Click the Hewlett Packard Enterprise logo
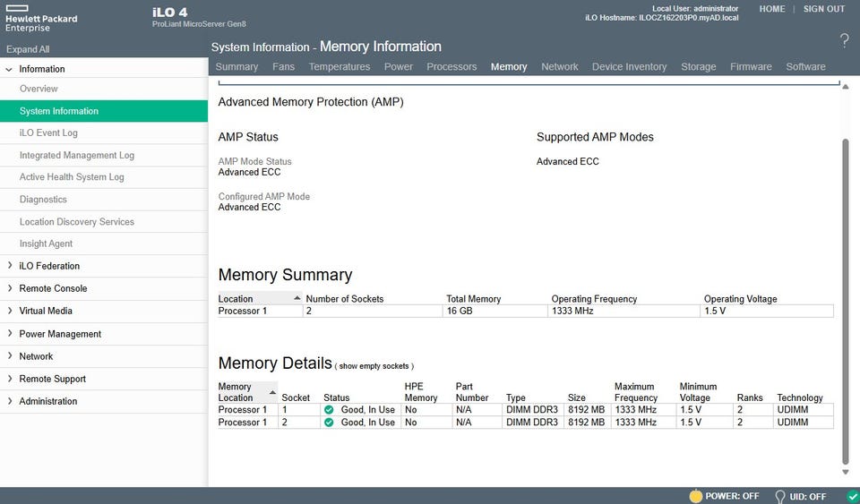 [40, 19]
